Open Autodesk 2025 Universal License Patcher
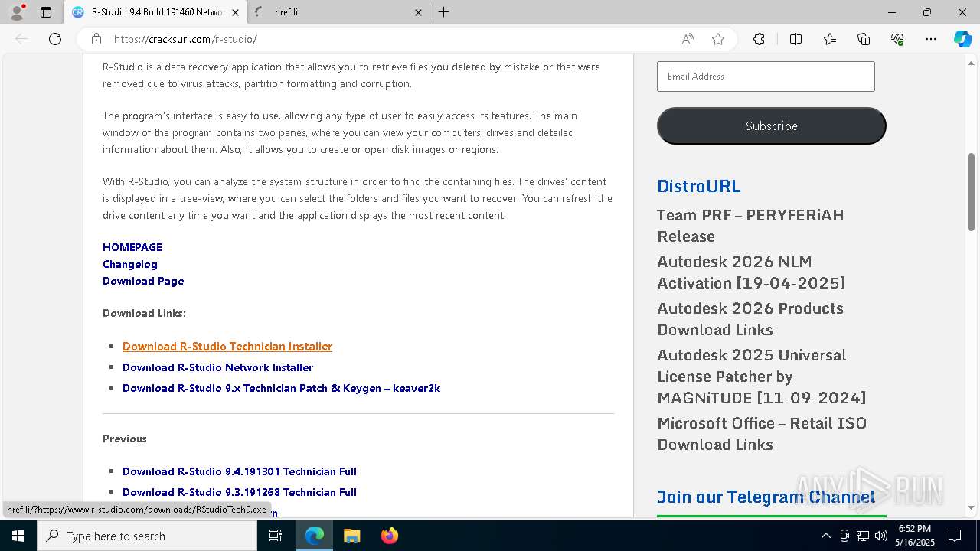This screenshot has width=980, height=551. 761,377
